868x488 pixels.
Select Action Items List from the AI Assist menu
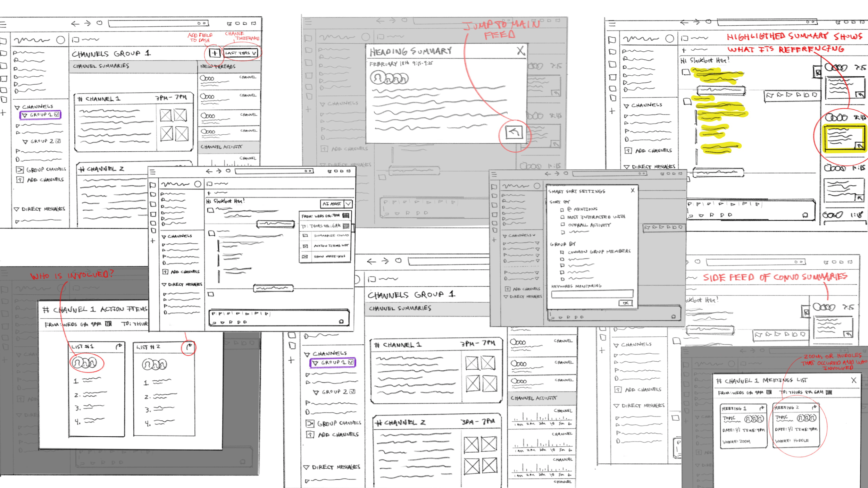pyautogui.click(x=325, y=246)
